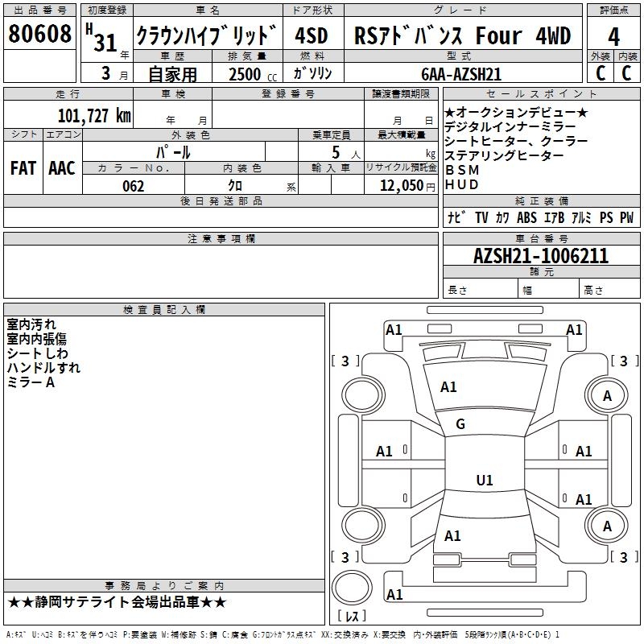The image size is (644, 644).
Task: Select the FAT shift type cell
Action: point(23,167)
